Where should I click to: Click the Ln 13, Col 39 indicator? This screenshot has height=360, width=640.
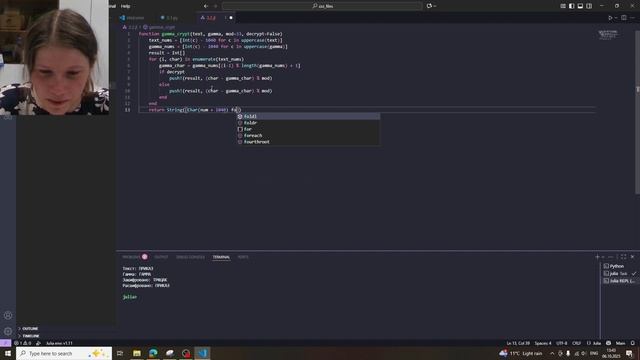(x=518, y=343)
